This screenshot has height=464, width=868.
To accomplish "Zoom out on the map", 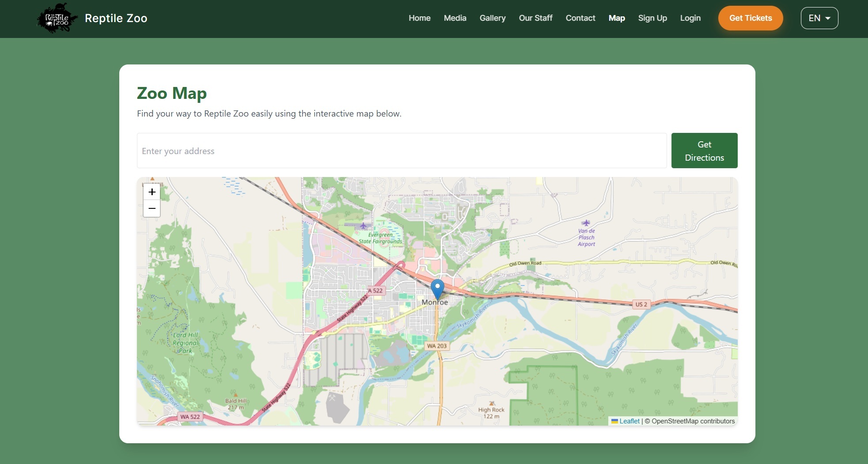I will [152, 208].
